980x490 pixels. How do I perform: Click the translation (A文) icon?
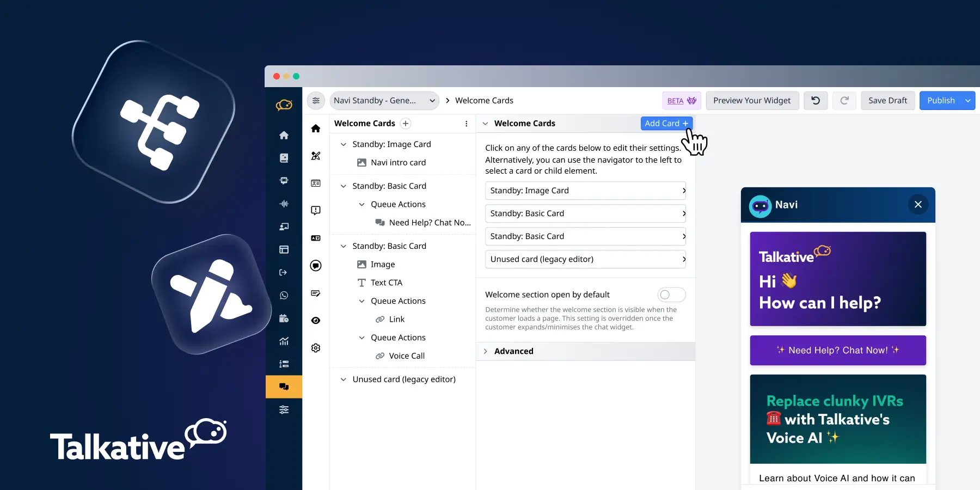pyautogui.click(x=315, y=238)
